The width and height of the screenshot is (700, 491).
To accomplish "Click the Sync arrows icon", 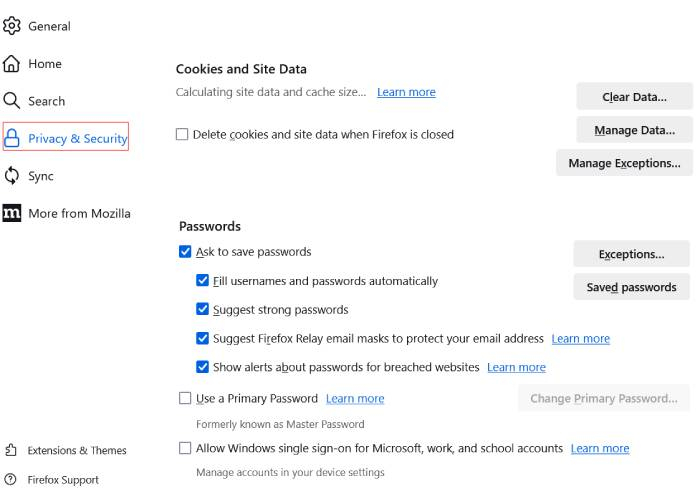I will click(12, 176).
